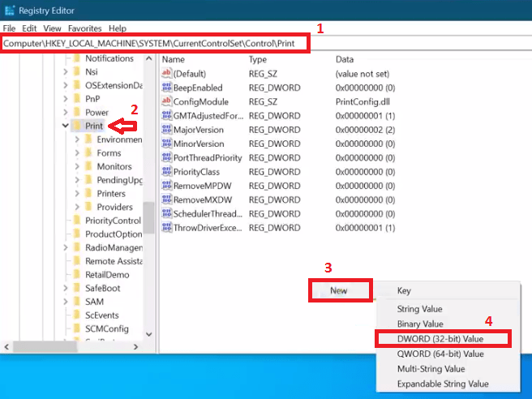Click the Type column header

[x=258, y=59]
